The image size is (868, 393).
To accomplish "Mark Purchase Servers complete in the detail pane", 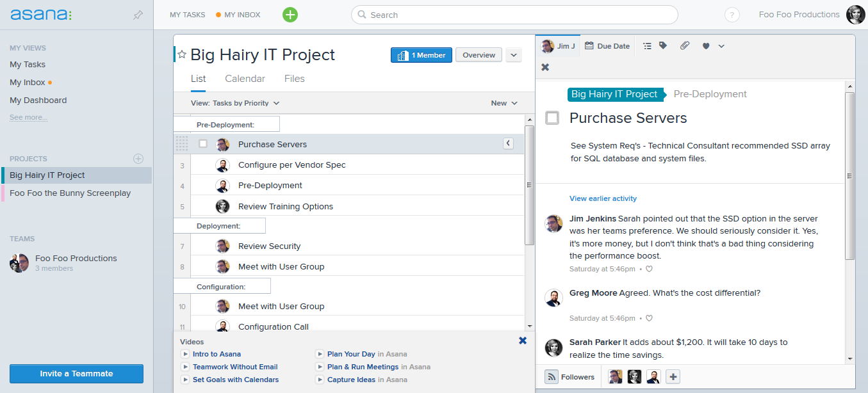I will (552, 118).
